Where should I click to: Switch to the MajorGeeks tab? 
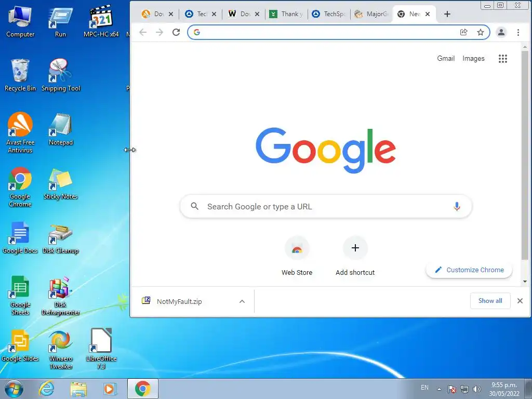[x=371, y=14]
